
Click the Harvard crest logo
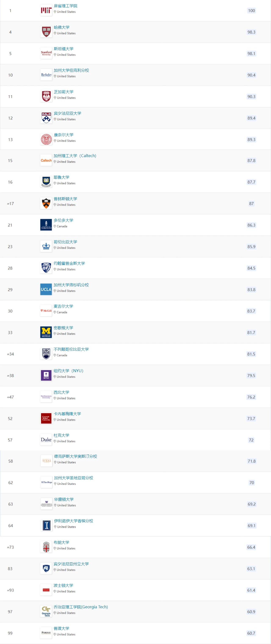[x=46, y=32]
